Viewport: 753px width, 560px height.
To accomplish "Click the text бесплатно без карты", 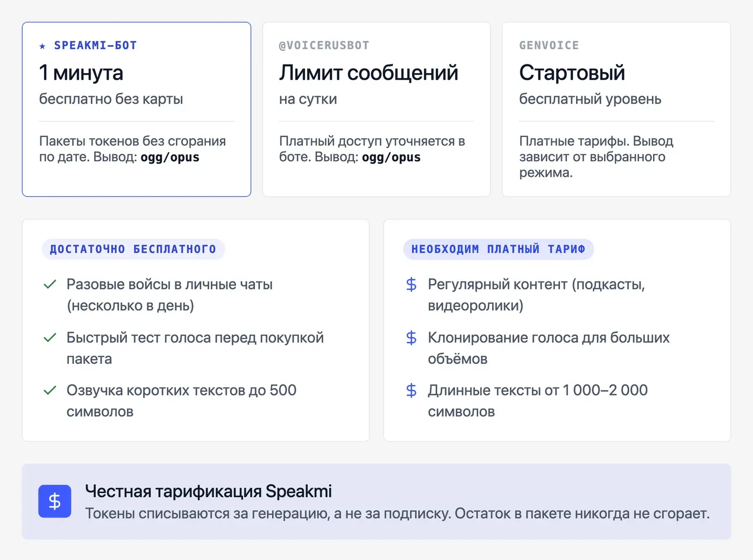I will pos(111,99).
